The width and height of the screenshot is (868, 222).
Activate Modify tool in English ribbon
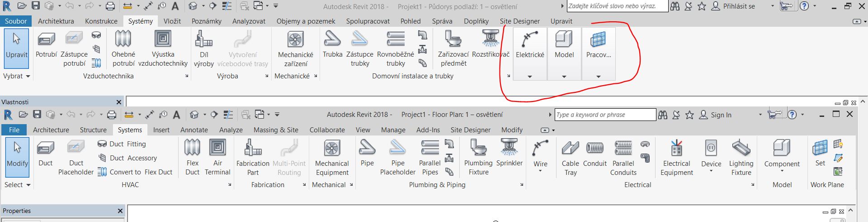17,158
